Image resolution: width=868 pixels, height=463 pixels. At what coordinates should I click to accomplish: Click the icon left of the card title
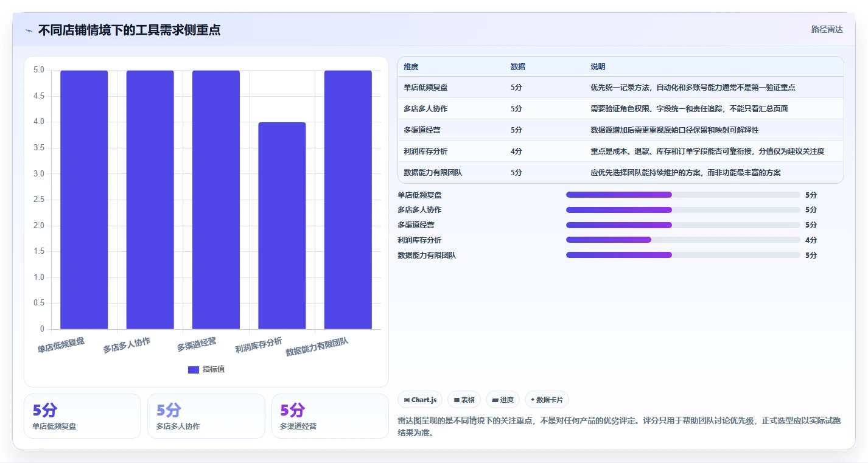point(29,30)
